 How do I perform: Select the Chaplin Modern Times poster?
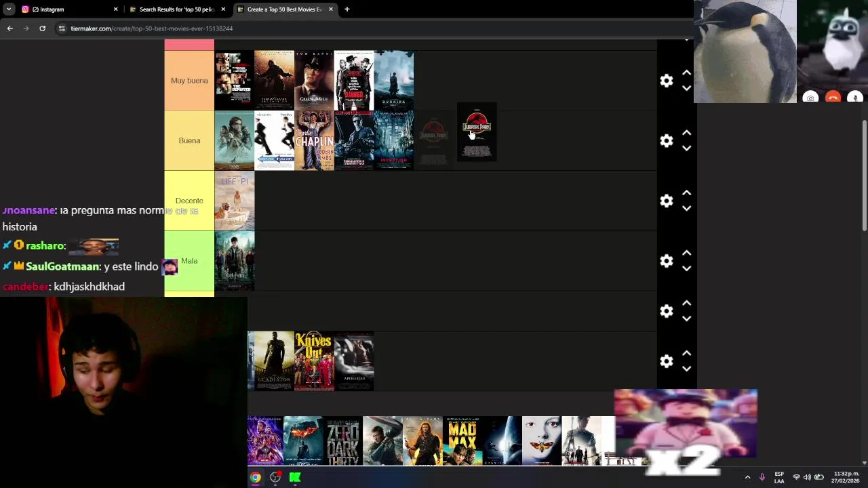(314, 140)
